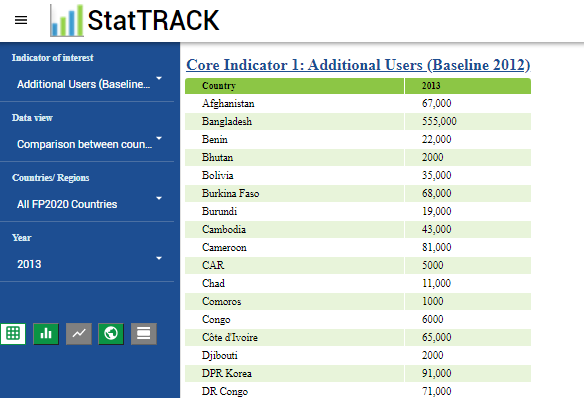Click the StatTRACK title text
This screenshot has width=584, height=398.
153,20
